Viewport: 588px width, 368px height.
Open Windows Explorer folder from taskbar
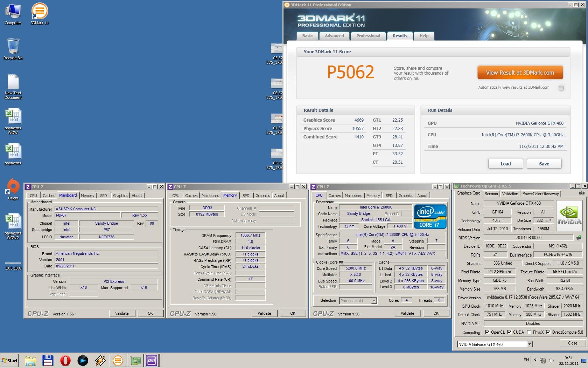click(30, 360)
